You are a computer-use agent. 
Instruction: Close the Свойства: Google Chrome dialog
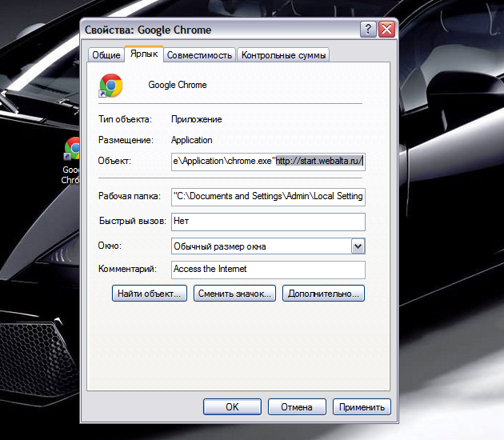pos(386,30)
